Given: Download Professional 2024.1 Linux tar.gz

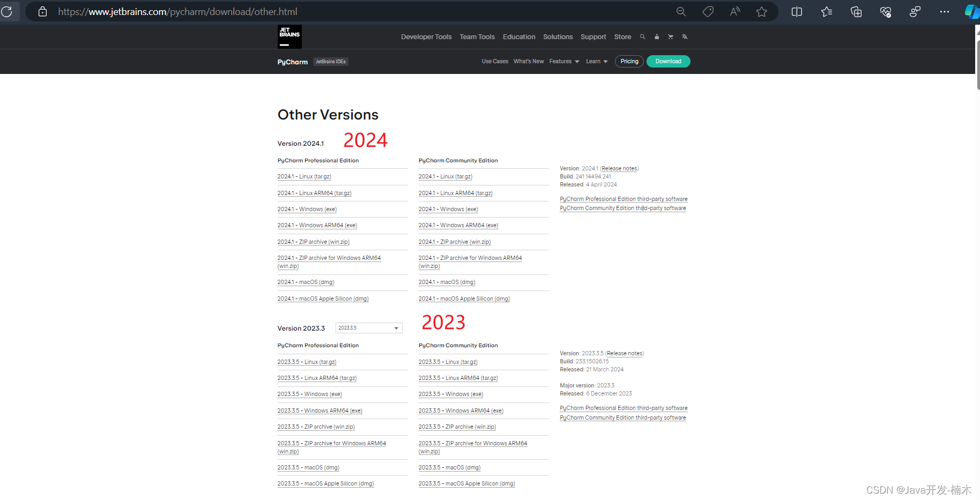Looking at the screenshot, I should tap(304, 177).
